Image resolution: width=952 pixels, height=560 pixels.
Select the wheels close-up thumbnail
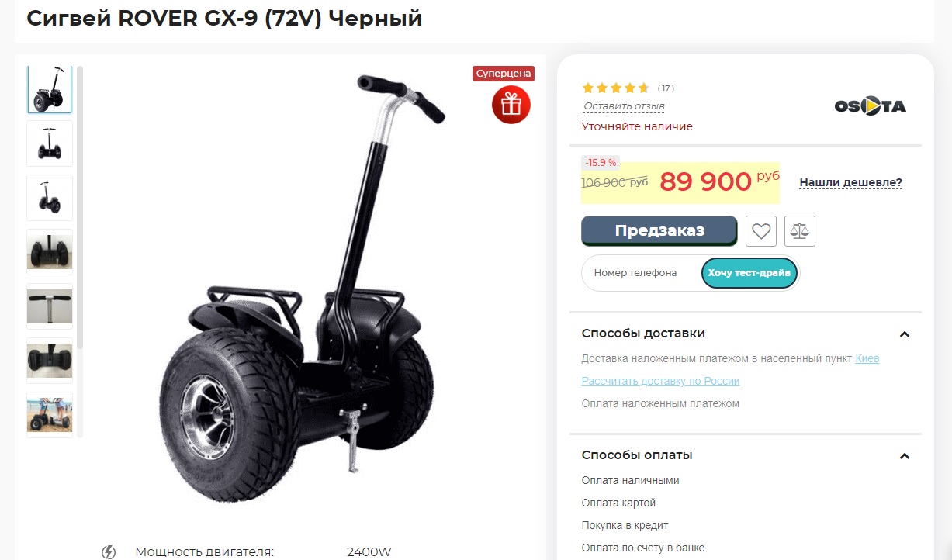[x=50, y=361]
